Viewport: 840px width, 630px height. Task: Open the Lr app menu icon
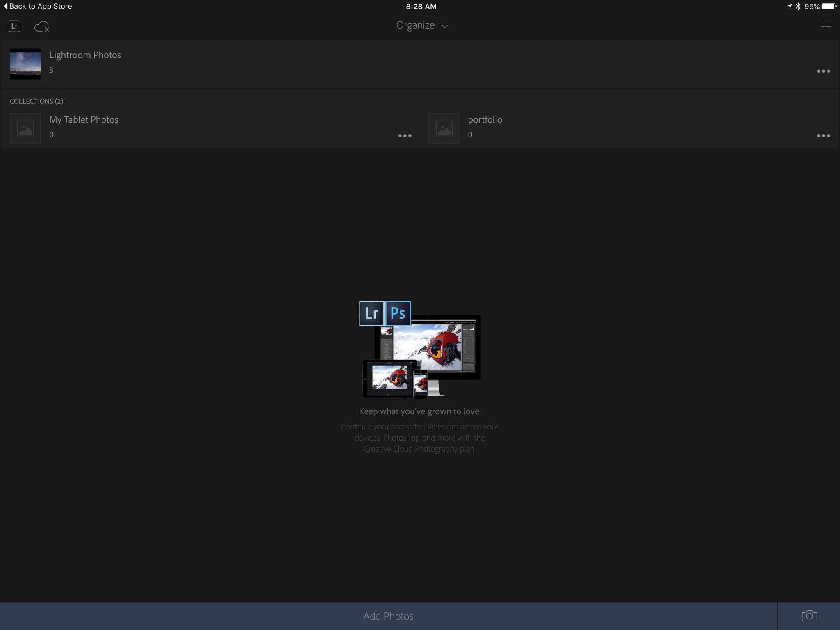pos(15,26)
